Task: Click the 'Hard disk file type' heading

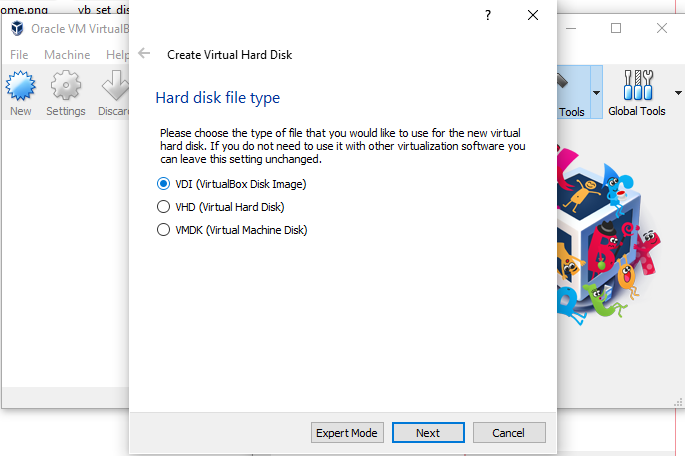Action: [x=218, y=98]
